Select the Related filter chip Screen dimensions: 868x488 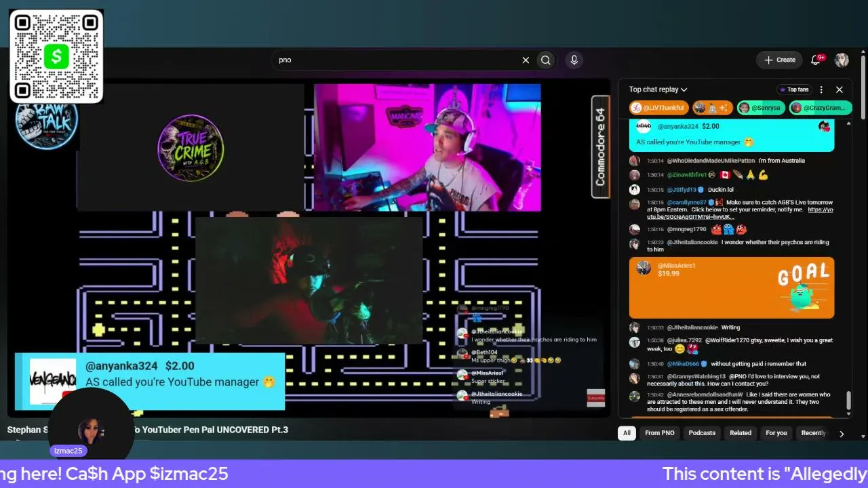(x=741, y=433)
